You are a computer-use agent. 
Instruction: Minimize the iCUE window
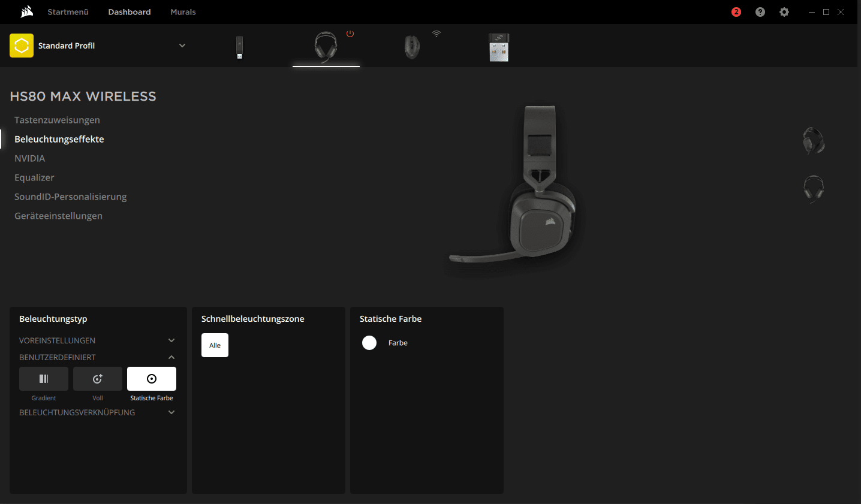click(812, 12)
